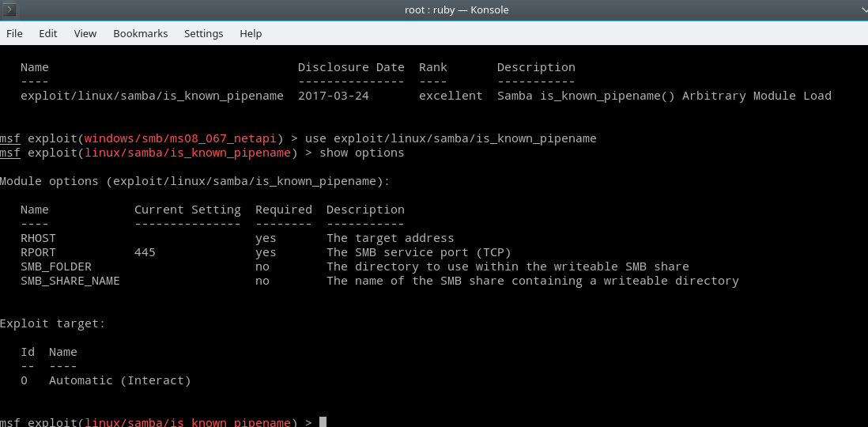This screenshot has width=868, height=427.
Task: Click the Konsole terminal icon in title bar
Action: [9, 10]
